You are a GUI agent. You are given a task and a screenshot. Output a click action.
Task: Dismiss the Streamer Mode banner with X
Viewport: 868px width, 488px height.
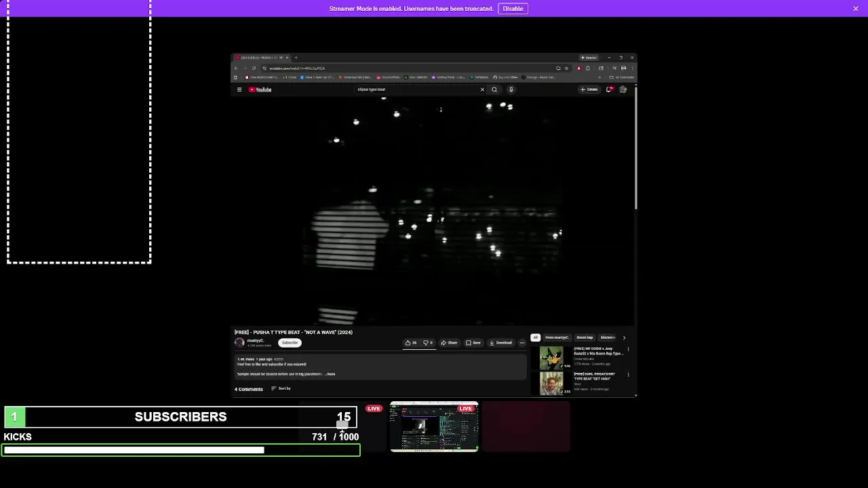coord(856,8)
